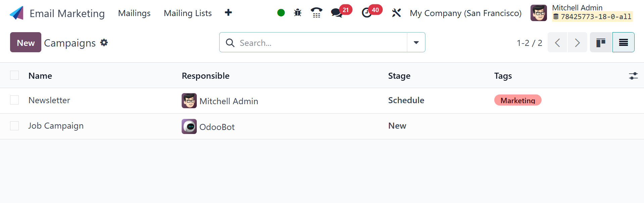Switch to Kanban view
This screenshot has height=203, width=644.
[x=601, y=43]
